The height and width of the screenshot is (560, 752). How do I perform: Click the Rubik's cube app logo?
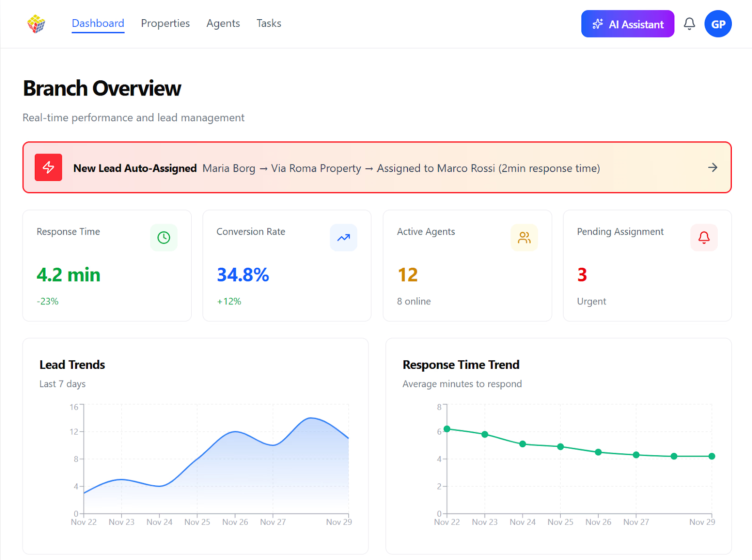[36, 24]
